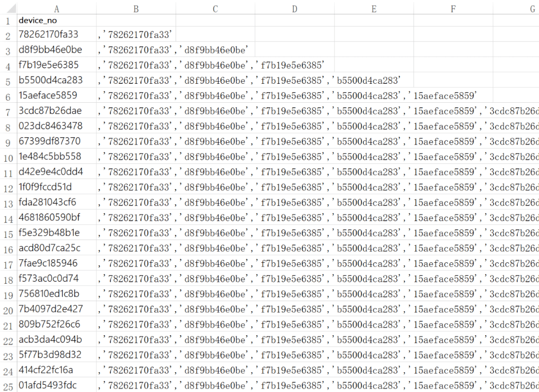Select column C header
The width and height of the screenshot is (539, 392).
click(x=215, y=8)
